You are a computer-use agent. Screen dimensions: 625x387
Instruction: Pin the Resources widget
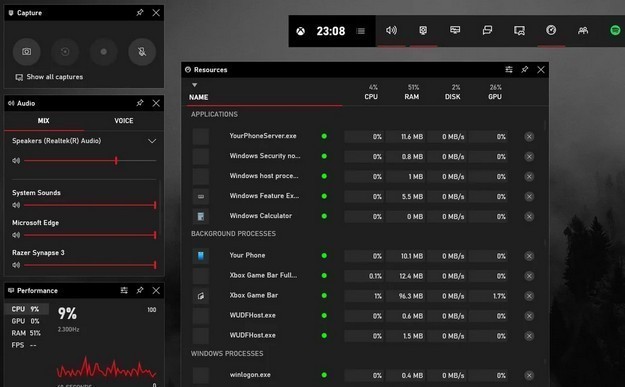tap(525, 70)
